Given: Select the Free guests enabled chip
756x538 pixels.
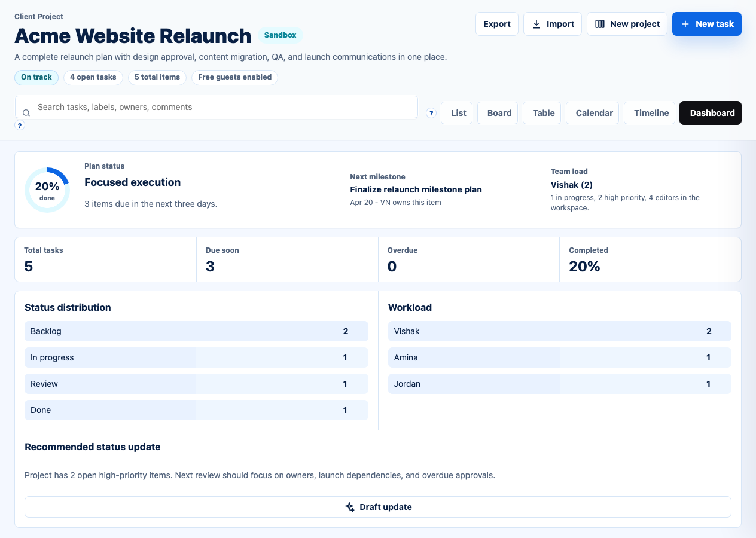Looking at the screenshot, I should point(234,77).
